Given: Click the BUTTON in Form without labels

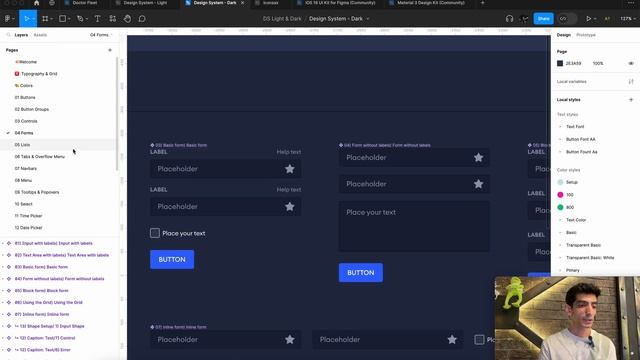Looking at the screenshot, I should 361,273.
